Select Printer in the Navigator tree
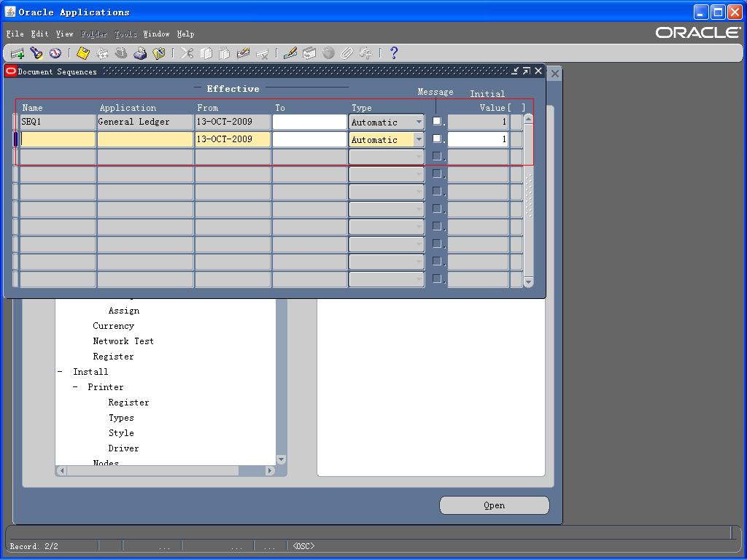Image resolution: width=747 pixels, height=560 pixels. [x=106, y=386]
